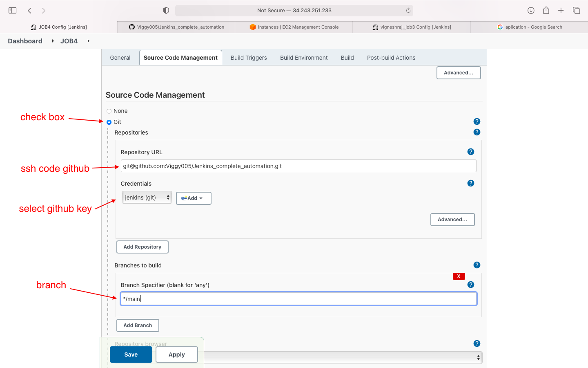Open help for Branch Specifier
The height and width of the screenshot is (368, 588).
point(471,285)
